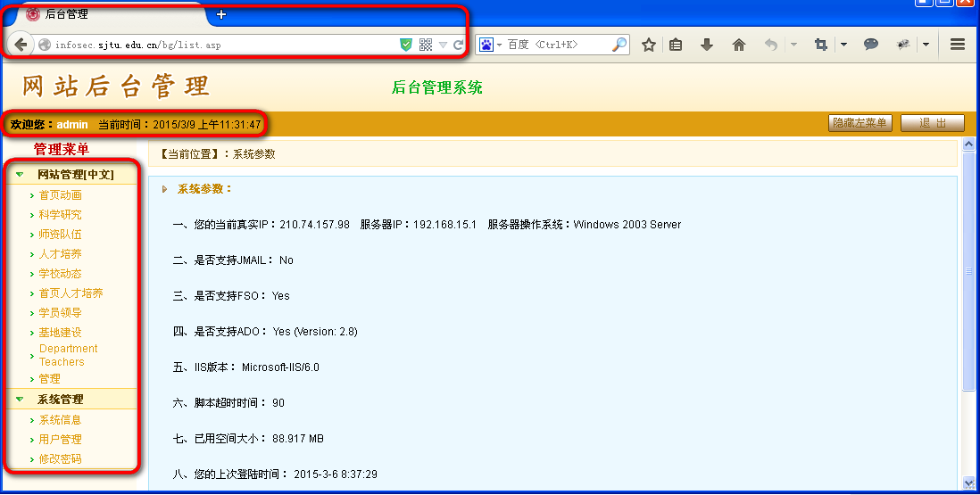Click the 隐藏左菜单 button

(x=860, y=123)
